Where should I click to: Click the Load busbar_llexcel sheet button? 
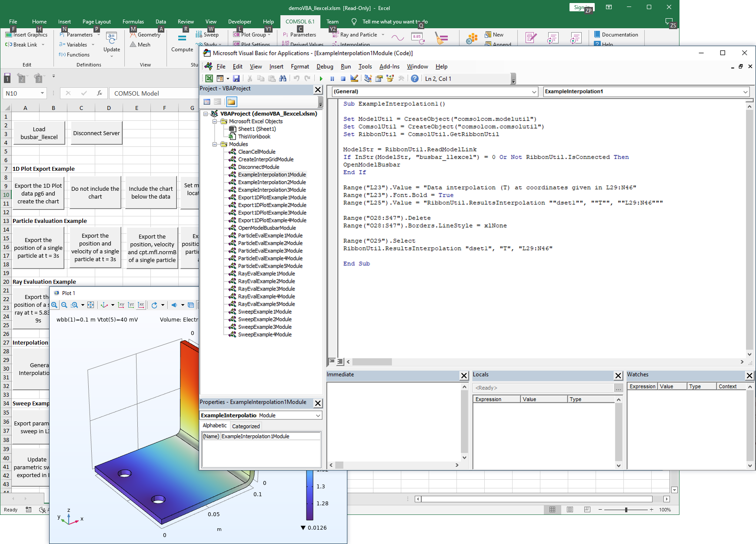[x=39, y=133]
